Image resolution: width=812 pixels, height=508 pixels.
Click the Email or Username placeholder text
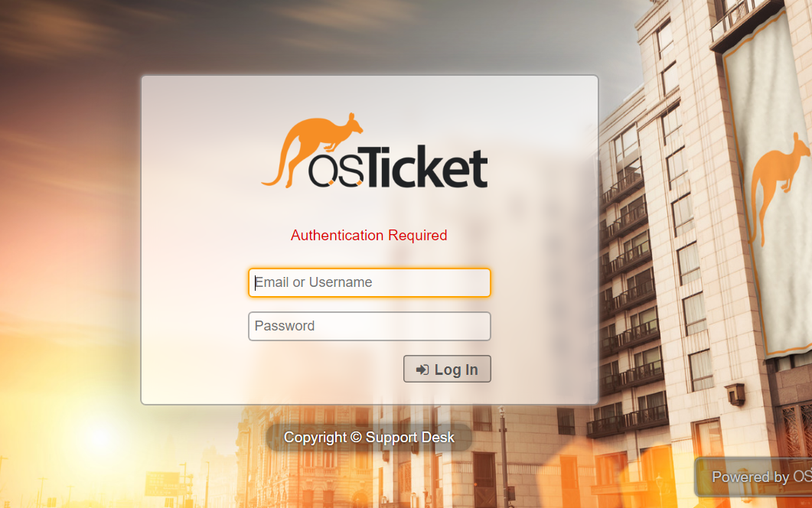[x=314, y=282]
